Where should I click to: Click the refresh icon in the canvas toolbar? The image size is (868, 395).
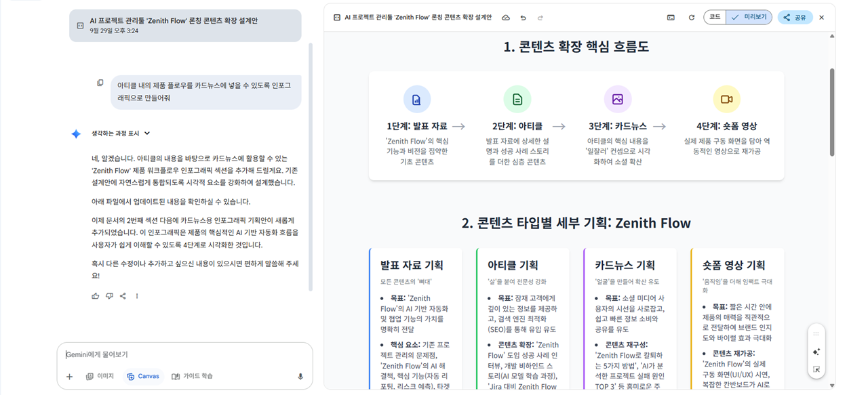pos(691,18)
